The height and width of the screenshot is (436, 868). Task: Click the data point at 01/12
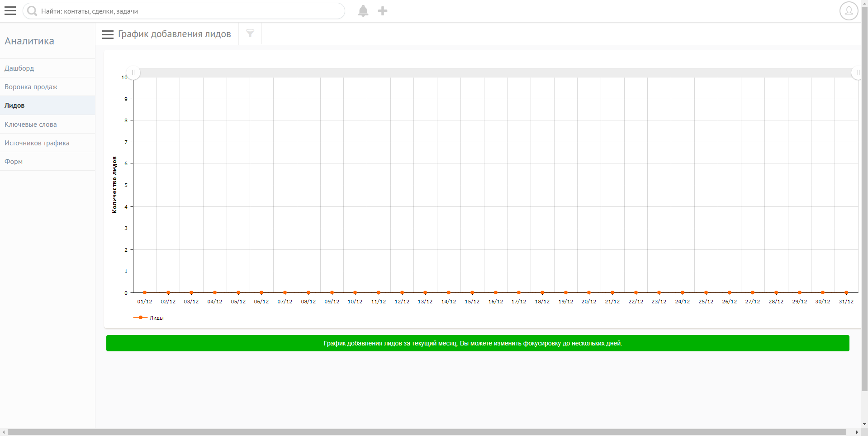[145, 292]
